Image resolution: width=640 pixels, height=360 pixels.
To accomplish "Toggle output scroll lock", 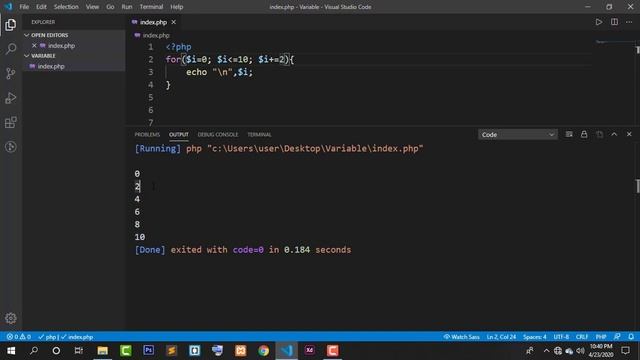I will pyautogui.click(x=584, y=134).
